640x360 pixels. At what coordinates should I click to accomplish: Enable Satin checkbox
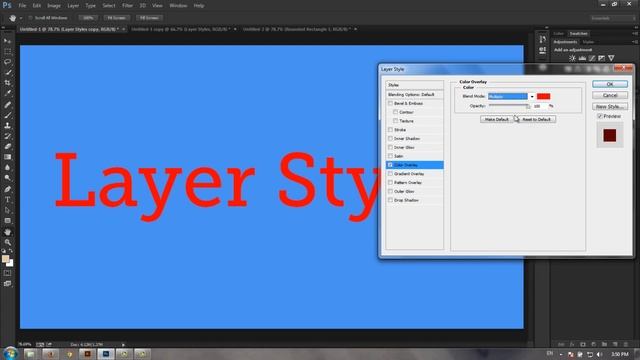point(390,156)
